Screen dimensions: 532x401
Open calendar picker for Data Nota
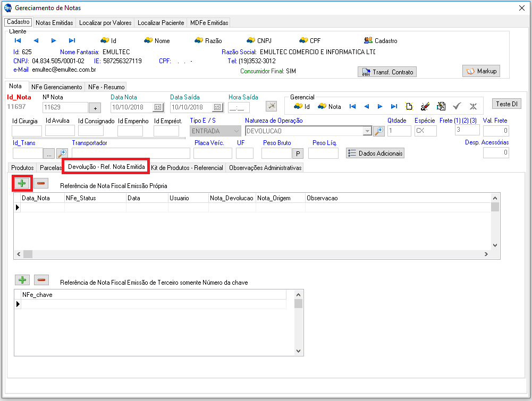[x=157, y=107]
